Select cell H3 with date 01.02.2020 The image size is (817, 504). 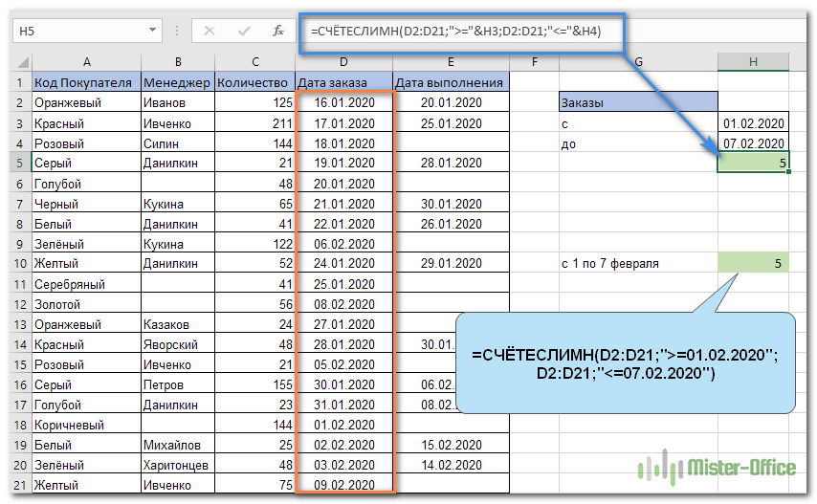(x=753, y=123)
